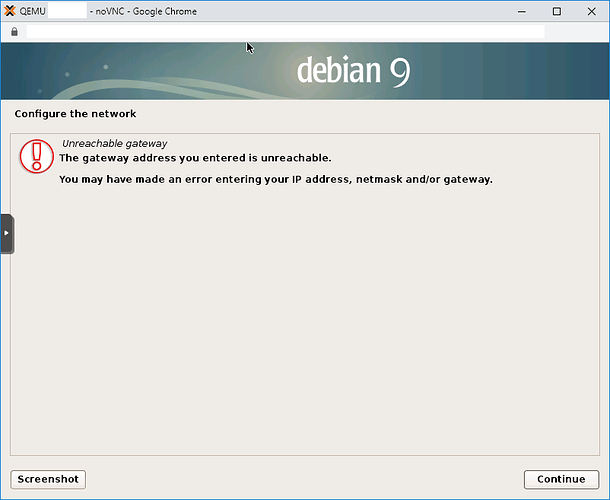Screen dimensions: 610x500
Task: Maximize the noVNC Chrome window
Action: click(557, 11)
